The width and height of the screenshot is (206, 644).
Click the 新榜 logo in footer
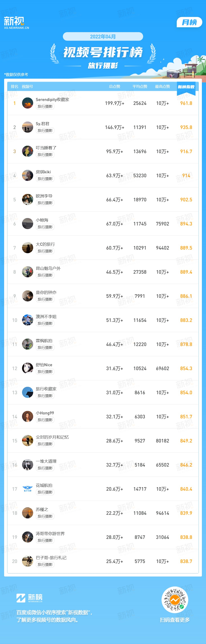29,598
